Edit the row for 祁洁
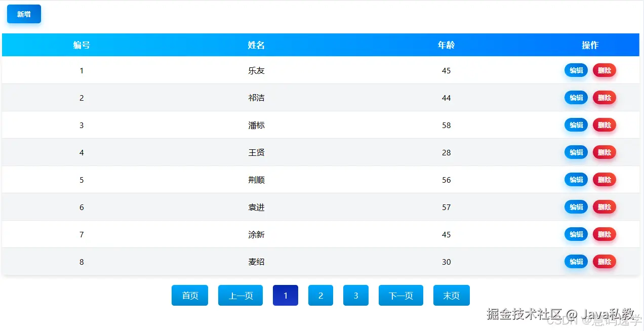 click(576, 98)
